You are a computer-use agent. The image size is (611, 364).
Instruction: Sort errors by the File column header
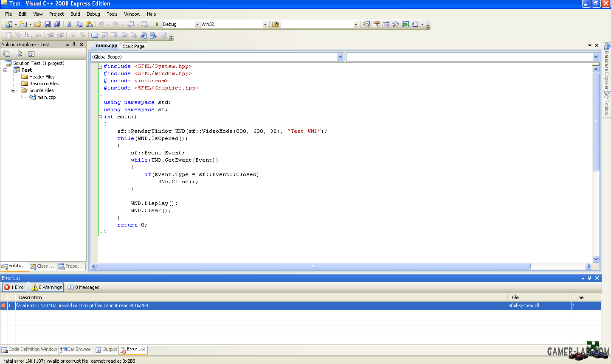540,297
